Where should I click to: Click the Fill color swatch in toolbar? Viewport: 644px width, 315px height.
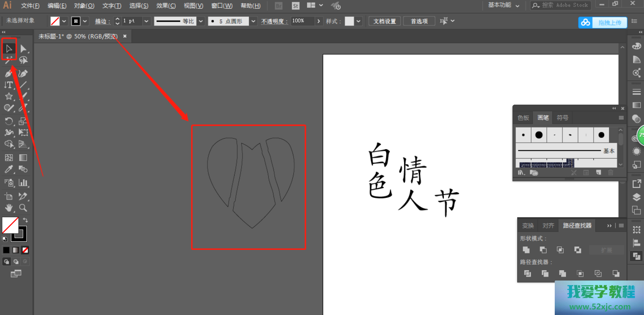click(9, 225)
